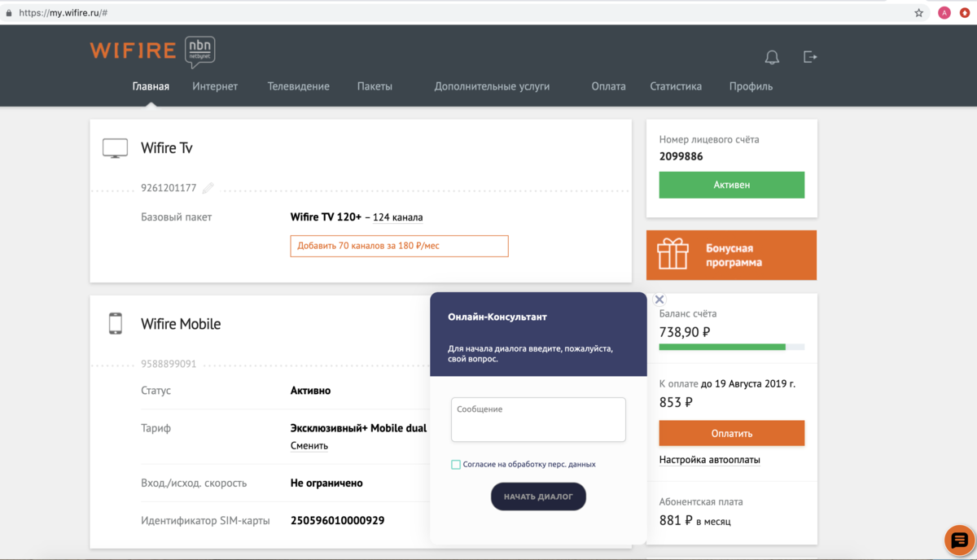This screenshot has width=977, height=560.
Task: Click the Wifire TV 120+ package name
Action: coord(326,217)
